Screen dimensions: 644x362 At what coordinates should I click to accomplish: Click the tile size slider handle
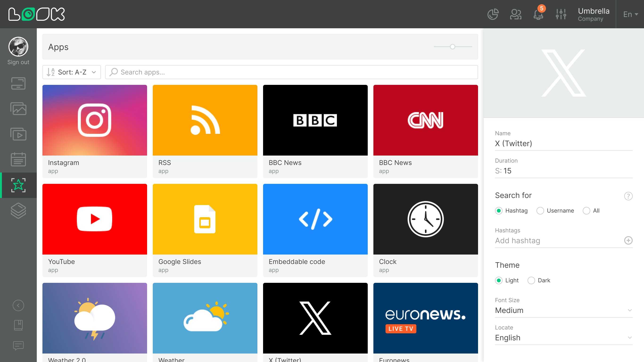452,47
